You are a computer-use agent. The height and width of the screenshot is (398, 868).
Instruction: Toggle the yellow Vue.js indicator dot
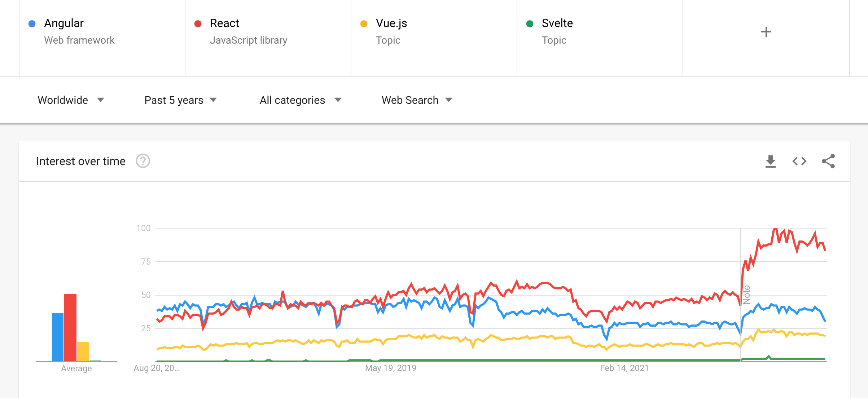[x=364, y=23]
